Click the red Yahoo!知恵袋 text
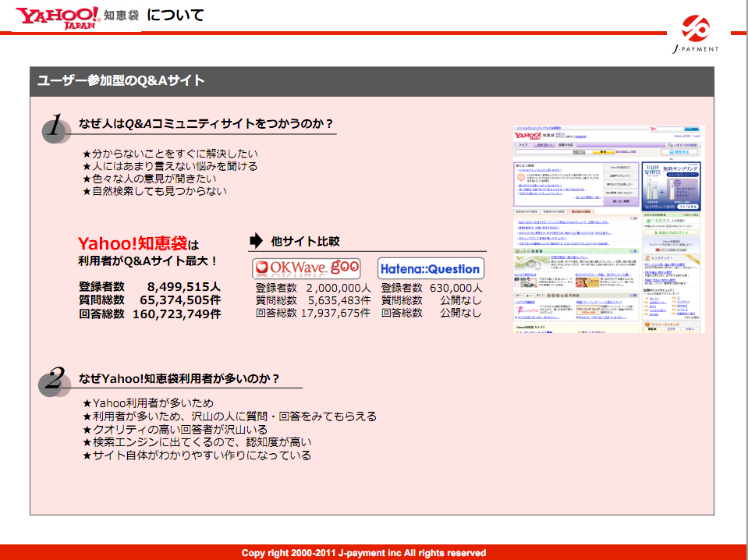 tap(132, 243)
